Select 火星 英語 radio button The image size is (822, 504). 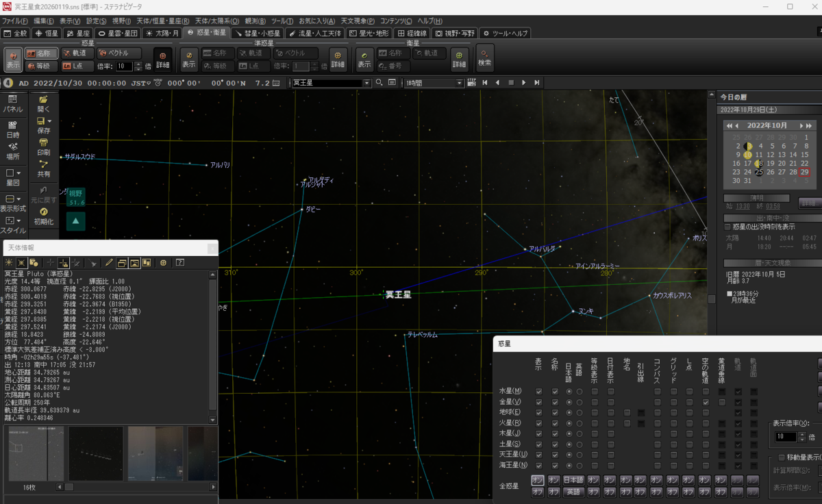[x=580, y=423]
